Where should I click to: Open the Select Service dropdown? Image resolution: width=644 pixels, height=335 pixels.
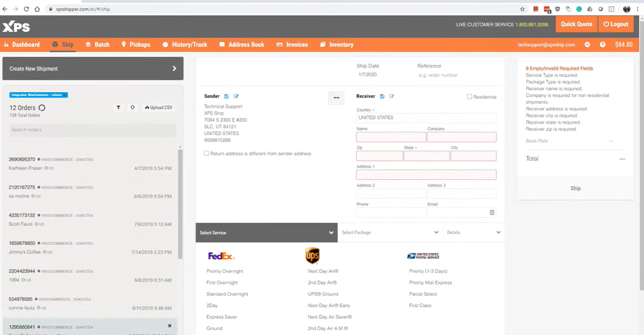point(266,232)
